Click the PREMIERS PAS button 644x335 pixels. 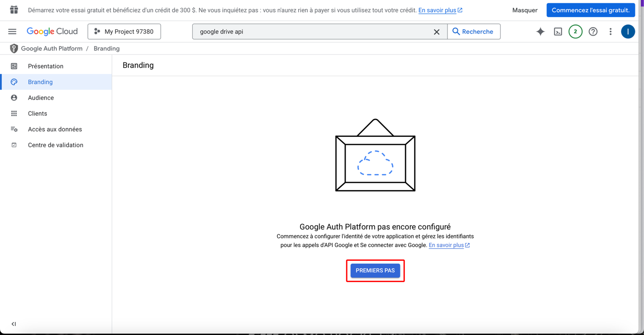[375, 270]
